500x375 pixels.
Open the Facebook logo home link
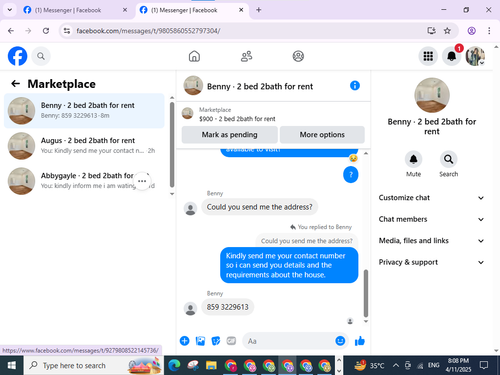click(17, 56)
